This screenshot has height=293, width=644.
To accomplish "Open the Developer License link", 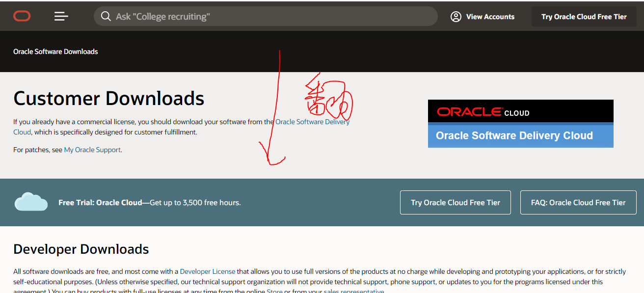I will [x=207, y=271].
